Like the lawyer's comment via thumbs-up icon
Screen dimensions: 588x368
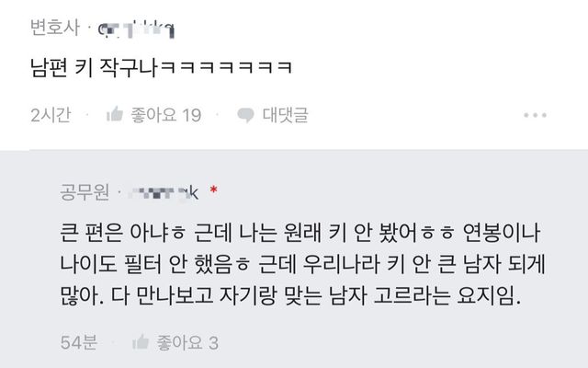[x=115, y=114]
